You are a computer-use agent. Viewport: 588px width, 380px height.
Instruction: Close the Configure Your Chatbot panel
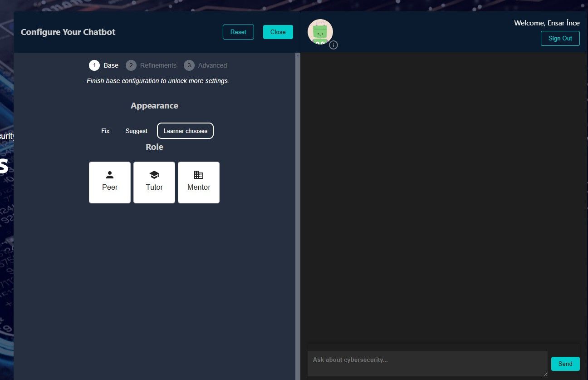[x=278, y=32]
